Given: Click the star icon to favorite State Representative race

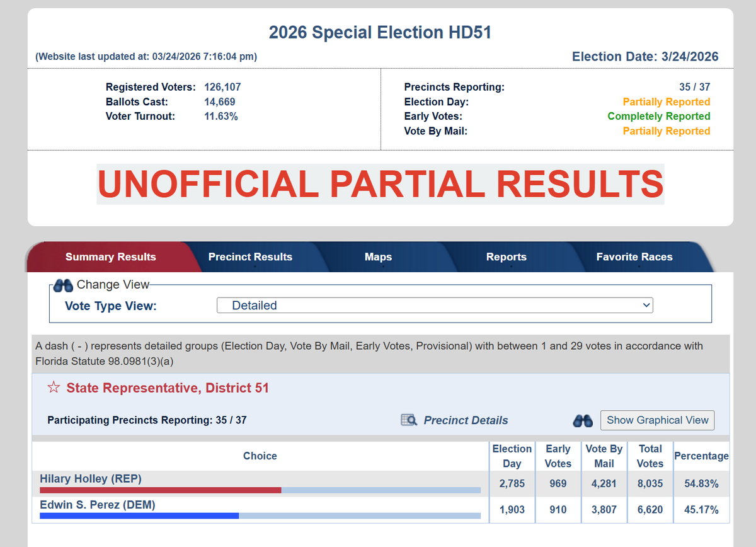Looking at the screenshot, I should point(54,388).
